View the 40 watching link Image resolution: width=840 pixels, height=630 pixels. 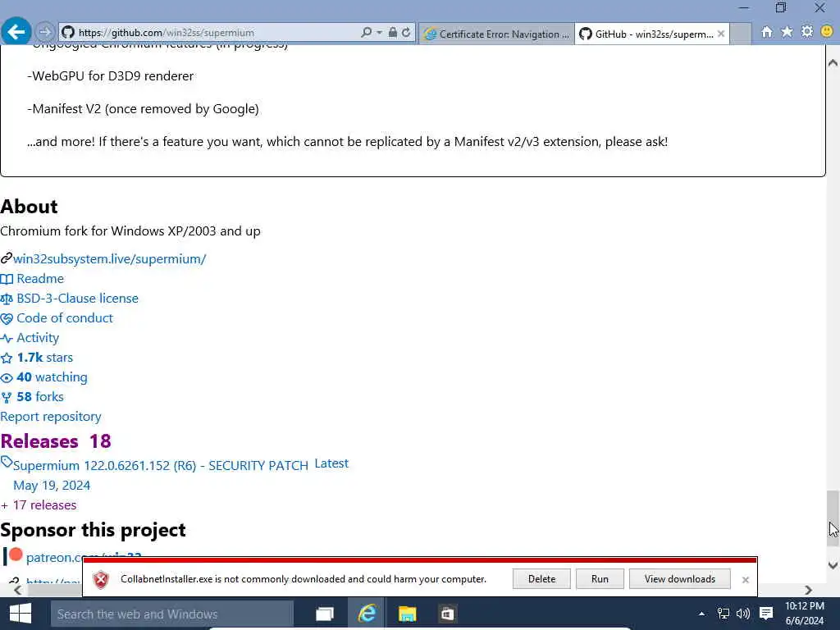pos(52,377)
